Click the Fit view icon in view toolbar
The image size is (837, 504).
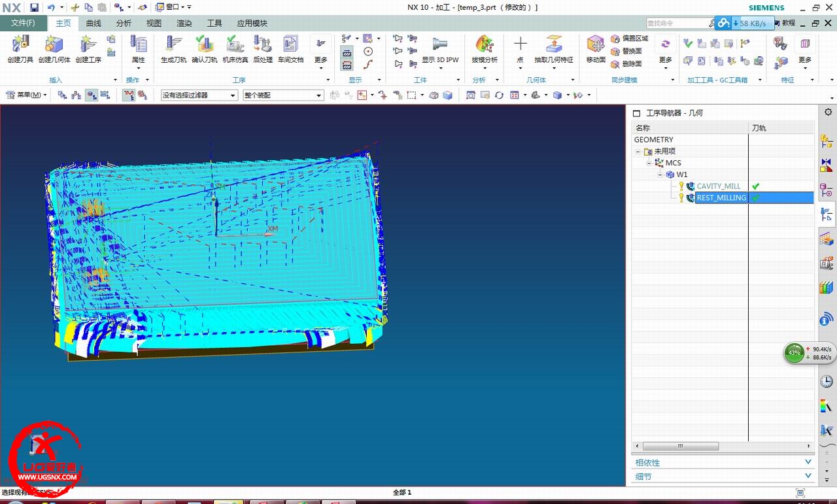pos(471,95)
